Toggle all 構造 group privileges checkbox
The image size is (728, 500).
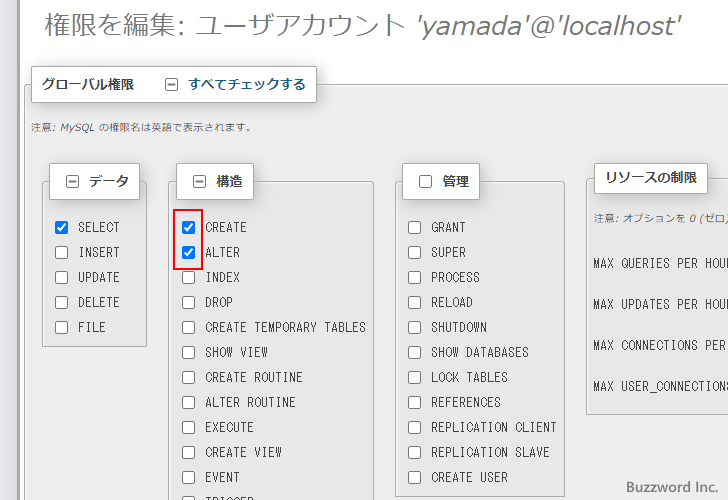coord(199,182)
